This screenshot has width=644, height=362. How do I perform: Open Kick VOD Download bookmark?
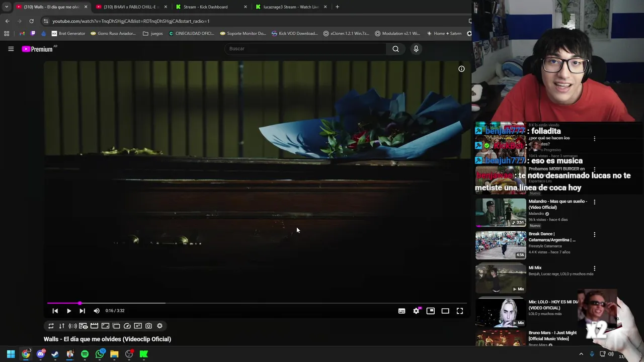click(294, 34)
